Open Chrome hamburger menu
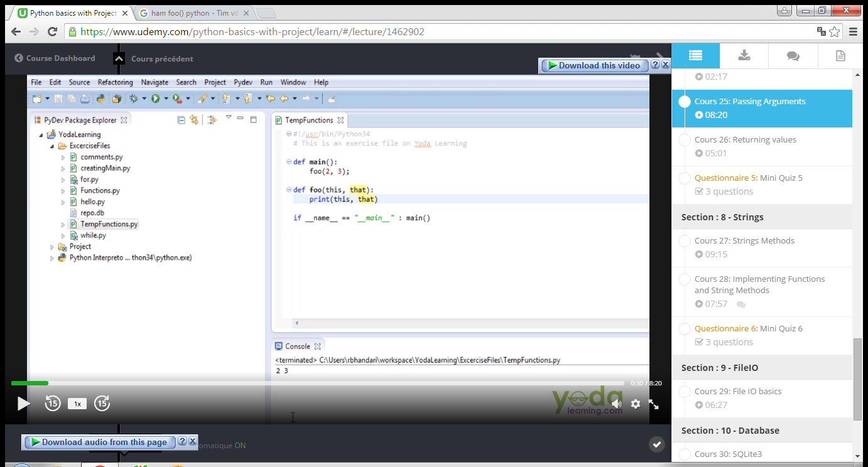Screen dimensions: 868x467 (x=853, y=31)
